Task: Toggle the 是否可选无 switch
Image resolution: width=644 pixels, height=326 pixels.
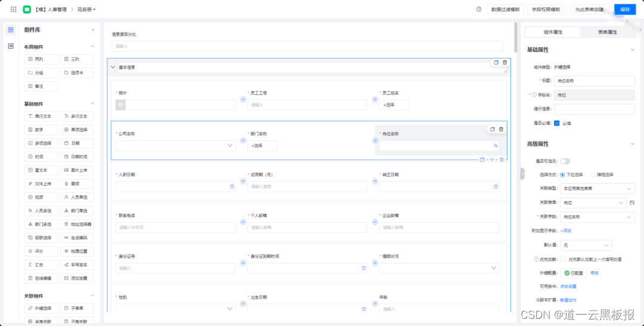Action: click(565, 161)
